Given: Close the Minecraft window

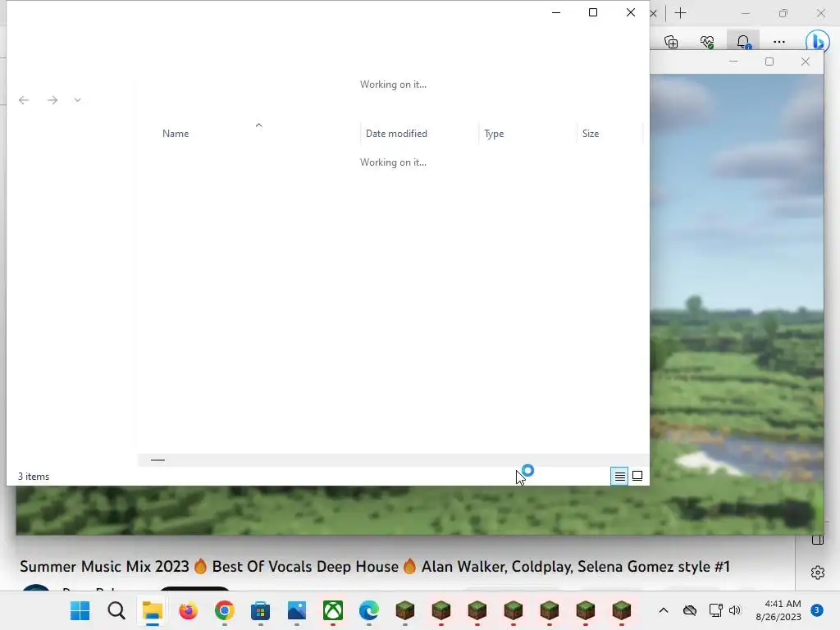Looking at the screenshot, I should pos(806,62).
